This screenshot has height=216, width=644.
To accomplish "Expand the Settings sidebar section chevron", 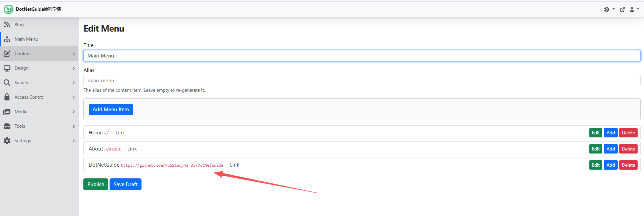I will pos(74,141).
